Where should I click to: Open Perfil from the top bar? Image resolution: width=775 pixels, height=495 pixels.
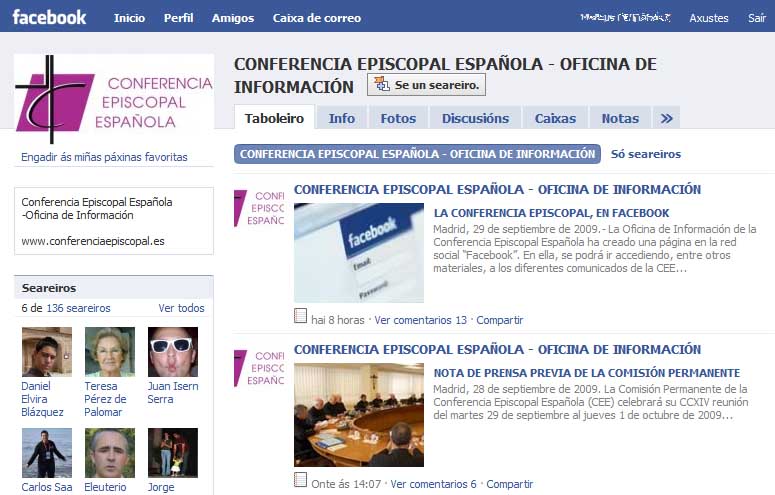(x=178, y=18)
